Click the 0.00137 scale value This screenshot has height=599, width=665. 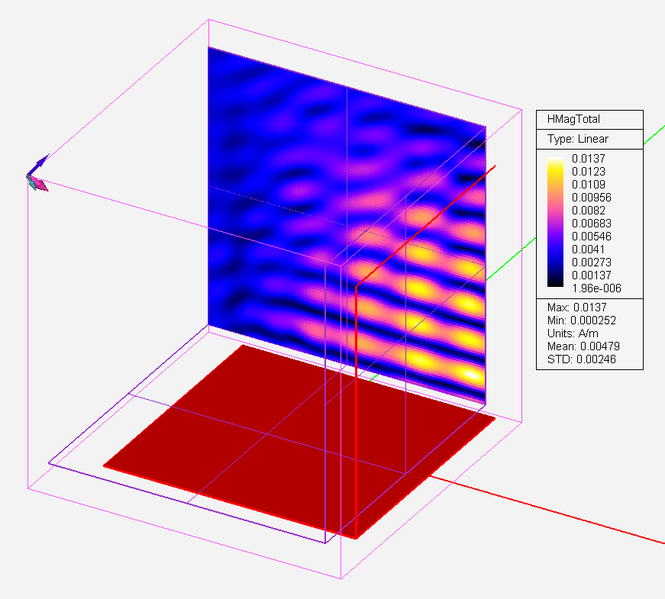click(x=591, y=275)
